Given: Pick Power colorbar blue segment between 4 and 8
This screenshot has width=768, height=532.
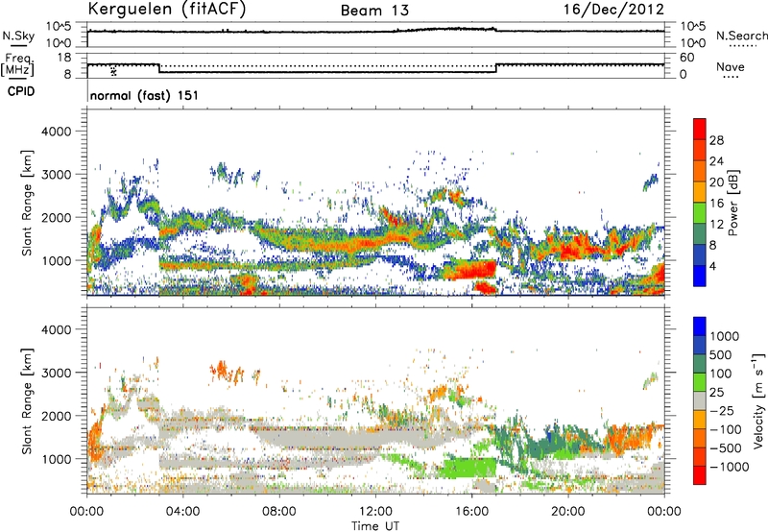Looking at the screenshot, I should (700, 255).
